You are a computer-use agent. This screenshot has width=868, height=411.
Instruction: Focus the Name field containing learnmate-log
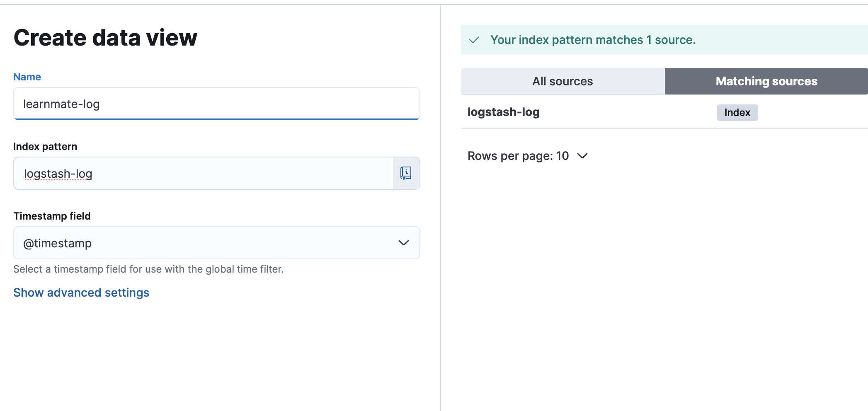tap(216, 104)
